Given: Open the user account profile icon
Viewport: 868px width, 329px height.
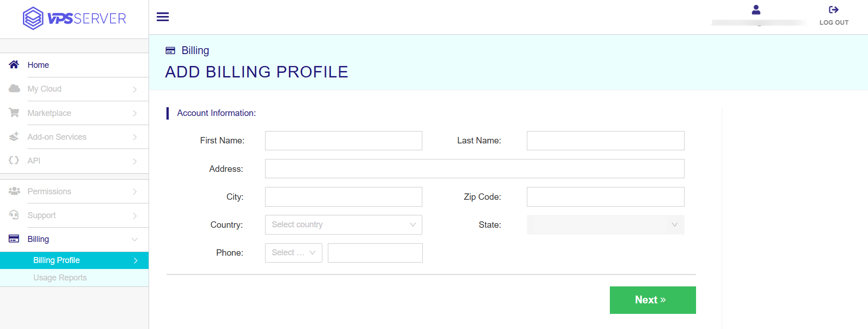Looking at the screenshot, I should point(756,10).
